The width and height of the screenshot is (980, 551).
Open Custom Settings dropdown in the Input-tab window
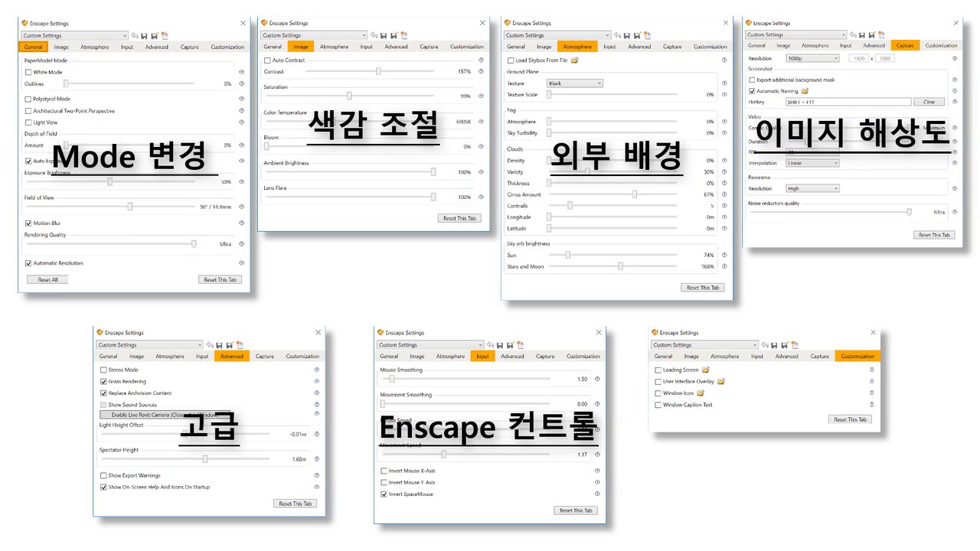(430, 344)
